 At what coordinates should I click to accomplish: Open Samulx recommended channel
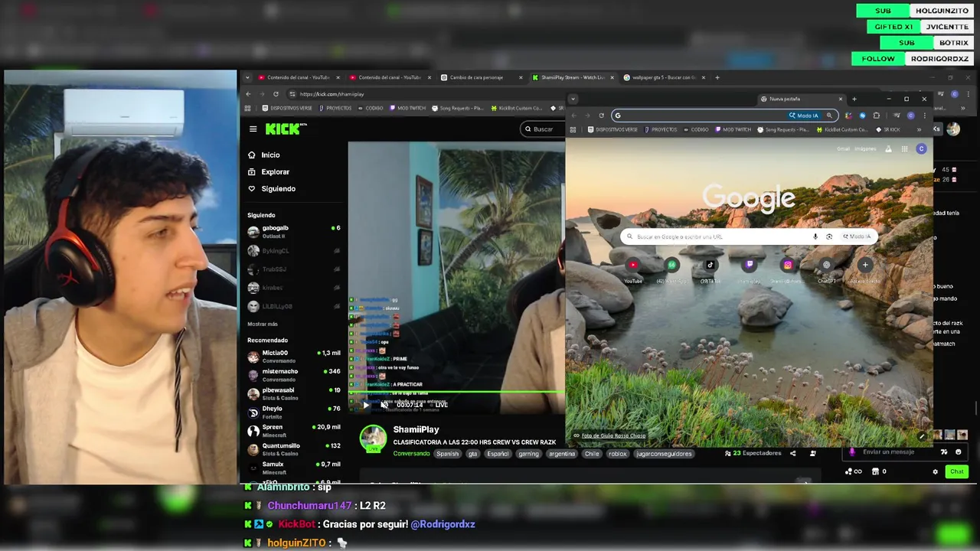[294, 468]
